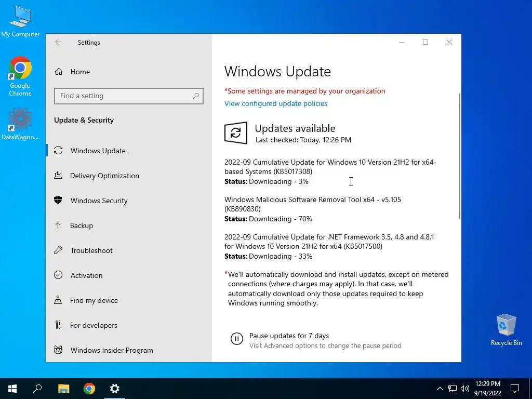Click the taskbar search magnifier
Screen dimensions: 532x399
[37, 389]
